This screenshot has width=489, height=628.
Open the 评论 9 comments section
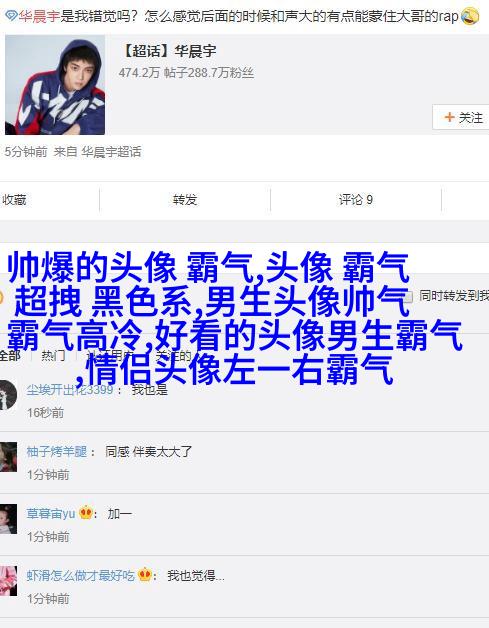coord(356,199)
